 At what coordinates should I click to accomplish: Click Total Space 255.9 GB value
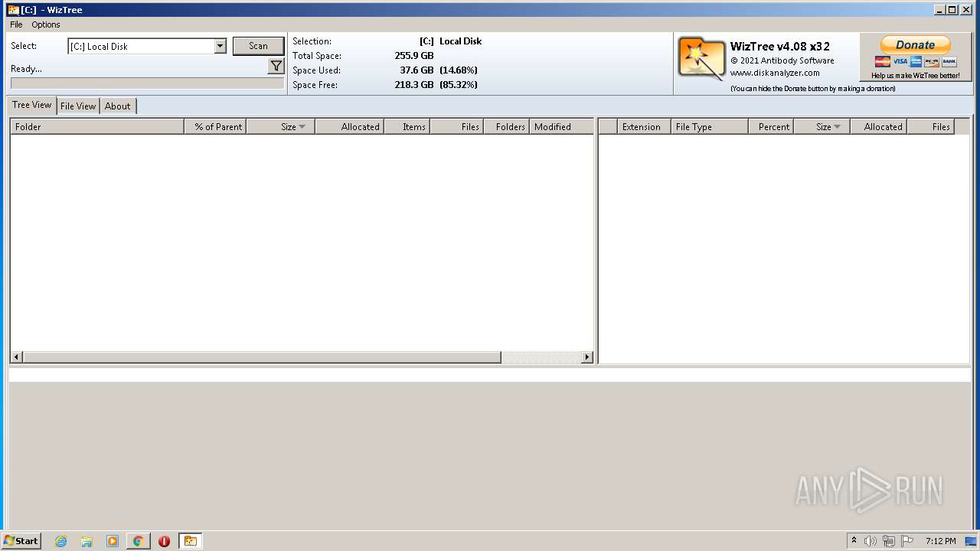pyautogui.click(x=414, y=56)
